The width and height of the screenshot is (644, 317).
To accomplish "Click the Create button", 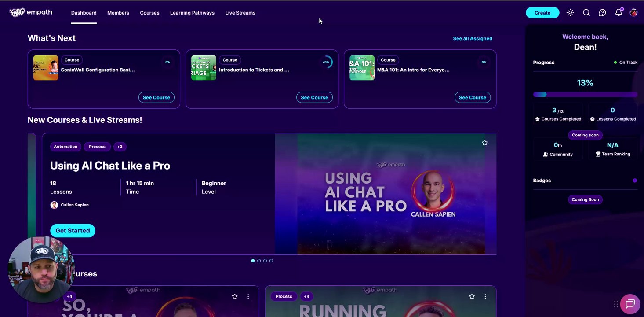I will coord(542,13).
